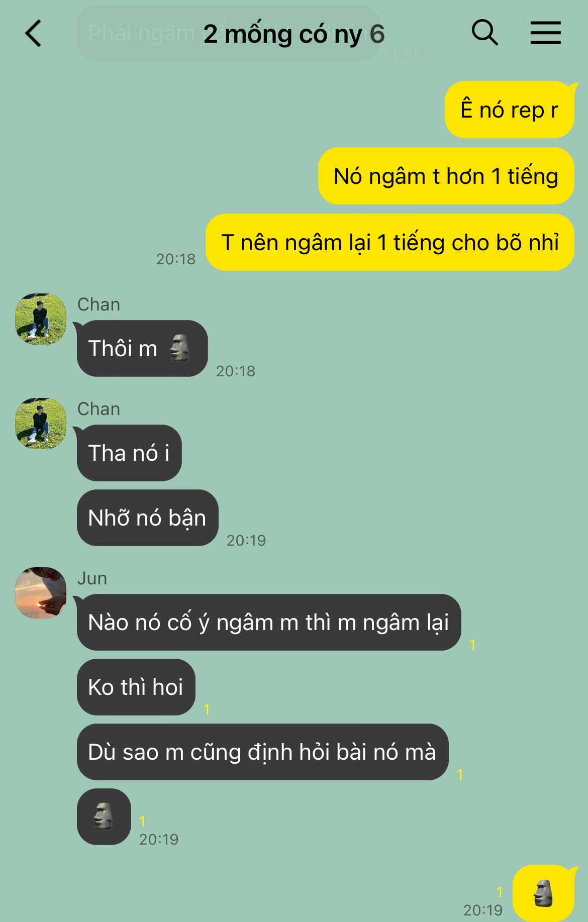The width and height of the screenshot is (588, 922).
Task: Tap the "Ko thì hoi" bubble
Action: (x=136, y=687)
